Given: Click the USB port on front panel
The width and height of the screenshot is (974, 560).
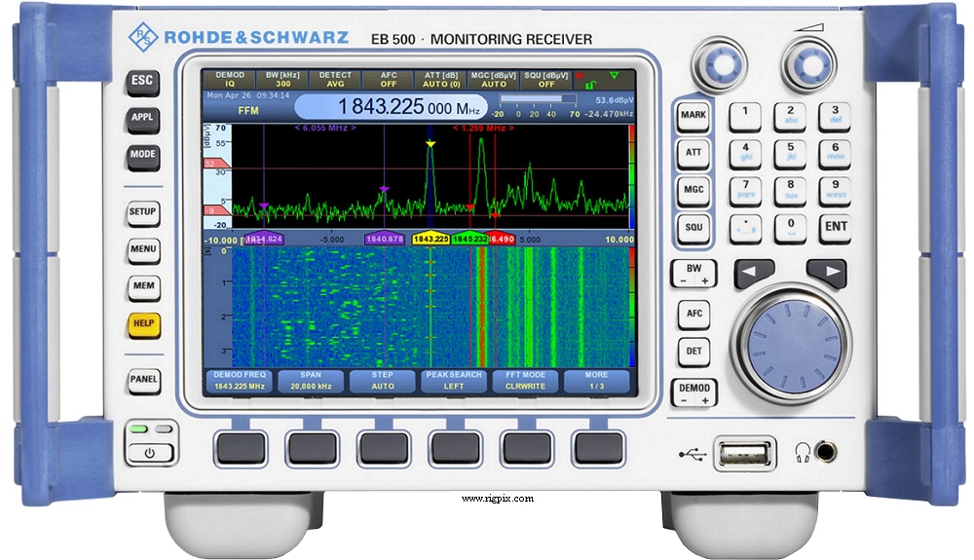Looking at the screenshot, I should [744, 454].
